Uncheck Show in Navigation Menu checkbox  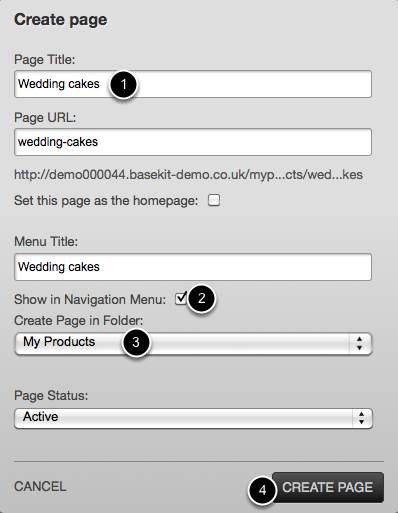pyautogui.click(x=181, y=299)
